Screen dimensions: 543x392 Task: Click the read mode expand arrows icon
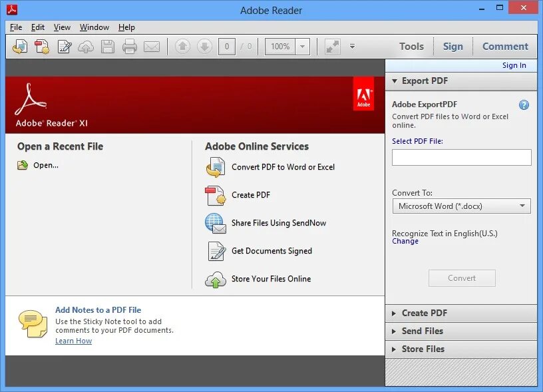point(333,47)
